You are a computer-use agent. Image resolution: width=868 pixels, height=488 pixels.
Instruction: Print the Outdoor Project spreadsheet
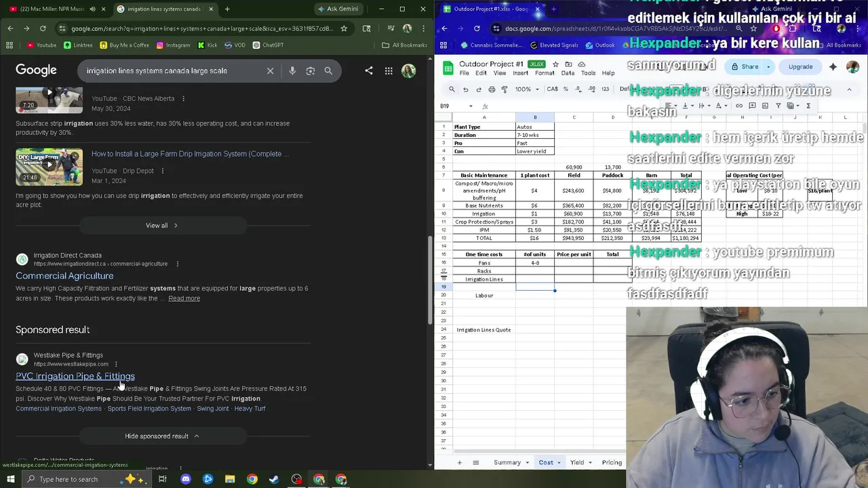pos(491,89)
